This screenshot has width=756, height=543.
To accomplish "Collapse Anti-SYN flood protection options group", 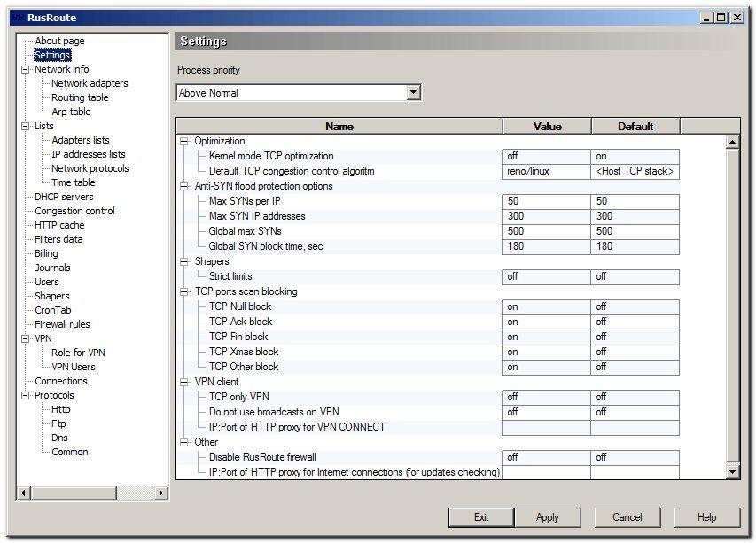I will pyautogui.click(x=183, y=186).
